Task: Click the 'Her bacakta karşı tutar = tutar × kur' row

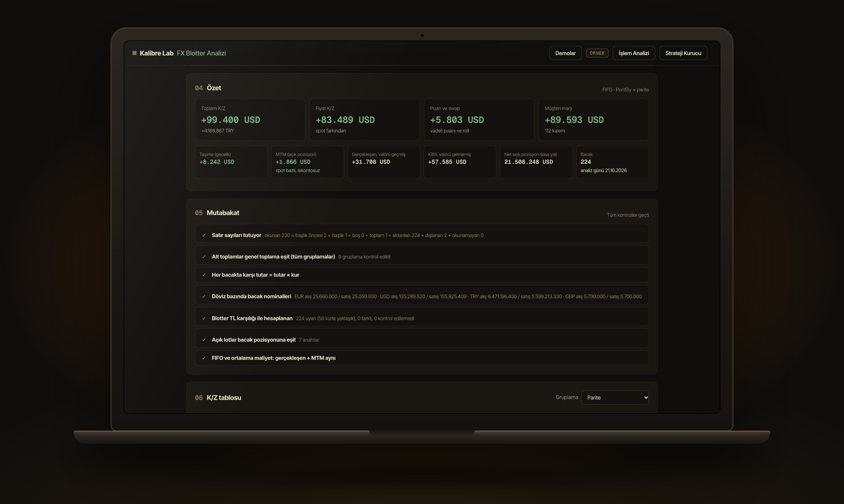Action: click(421, 275)
